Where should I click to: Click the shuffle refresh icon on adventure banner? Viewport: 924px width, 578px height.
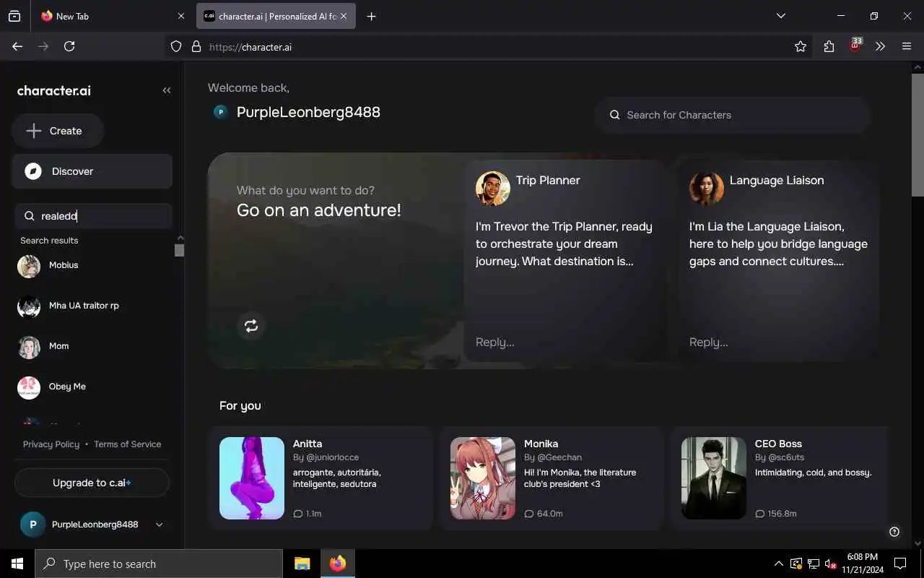[x=251, y=326]
